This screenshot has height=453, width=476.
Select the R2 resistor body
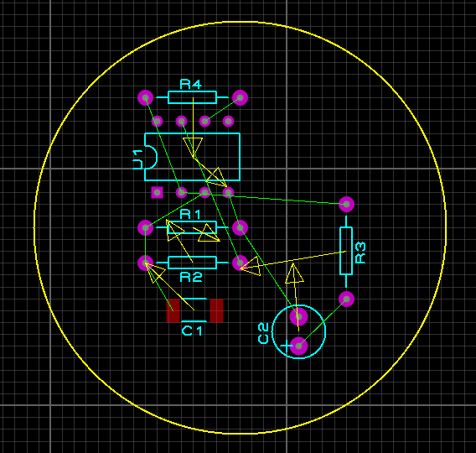pyautogui.click(x=192, y=263)
